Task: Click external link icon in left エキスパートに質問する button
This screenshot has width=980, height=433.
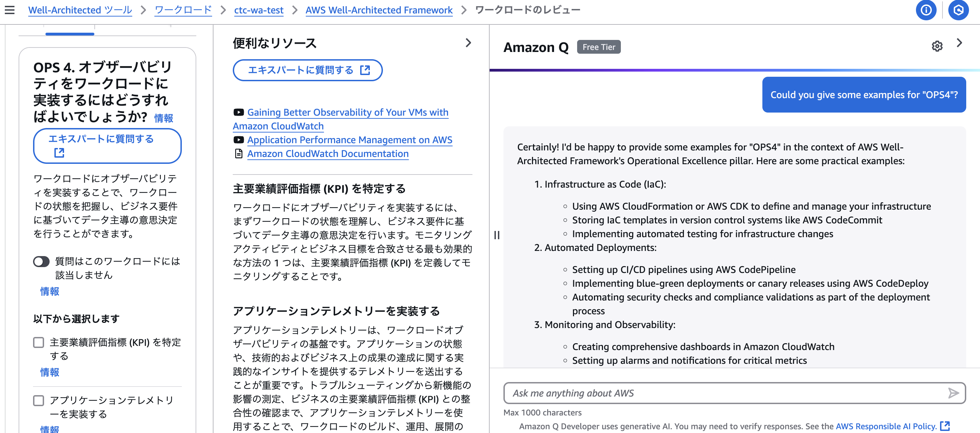Action: click(59, 153)
